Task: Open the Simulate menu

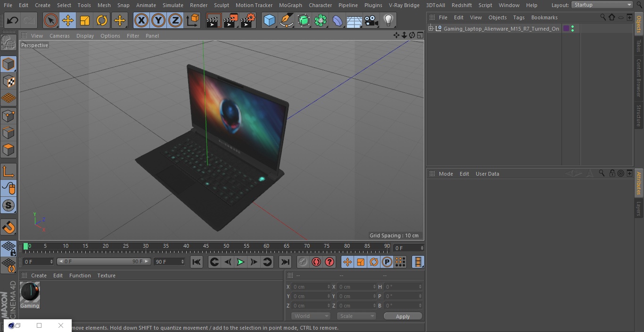Action: tap(173, 5)
